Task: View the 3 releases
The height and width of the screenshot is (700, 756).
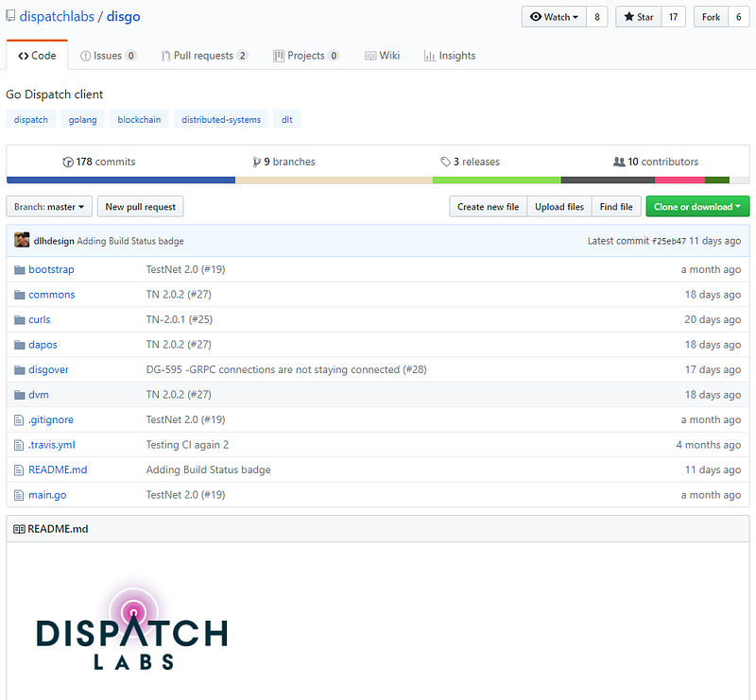Action: 470,162
